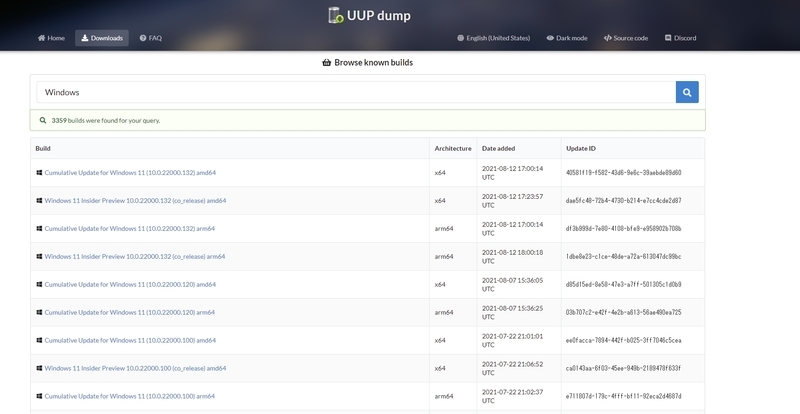Select Update ID starting with 1dbe8e23
The height and width of the screenshot is (414, 800).
(623, 256)
